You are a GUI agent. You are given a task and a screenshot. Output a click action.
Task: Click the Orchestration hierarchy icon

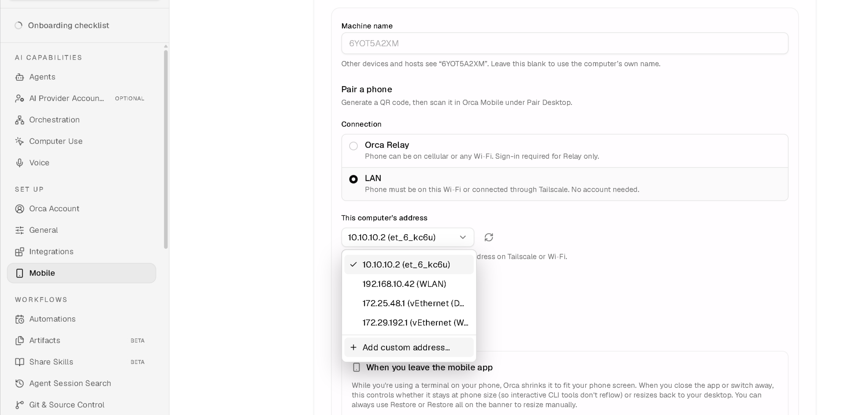click(20, 120)
